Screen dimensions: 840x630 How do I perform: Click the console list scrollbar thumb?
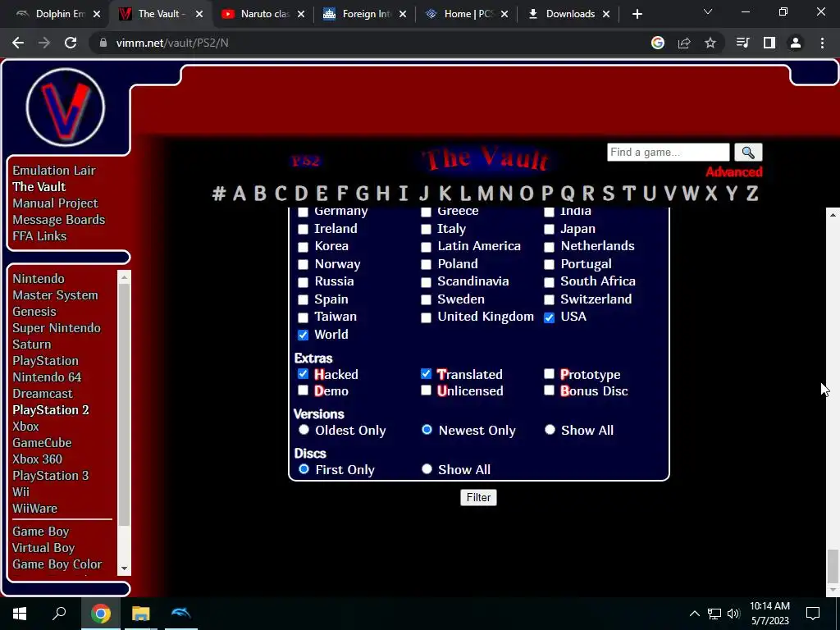125,404
